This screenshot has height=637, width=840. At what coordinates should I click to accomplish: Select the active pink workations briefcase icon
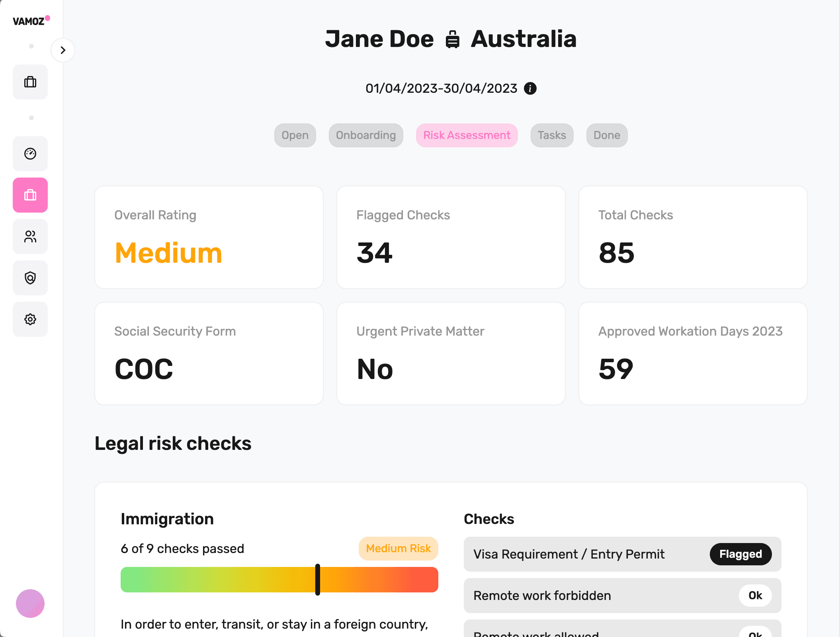click(30, 195)
